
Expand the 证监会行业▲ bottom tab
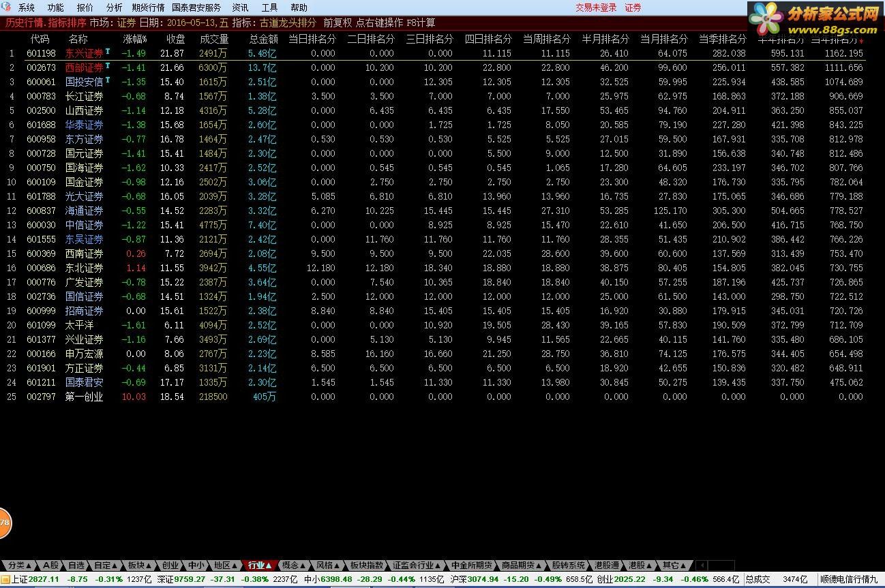[x=417, y=566]
